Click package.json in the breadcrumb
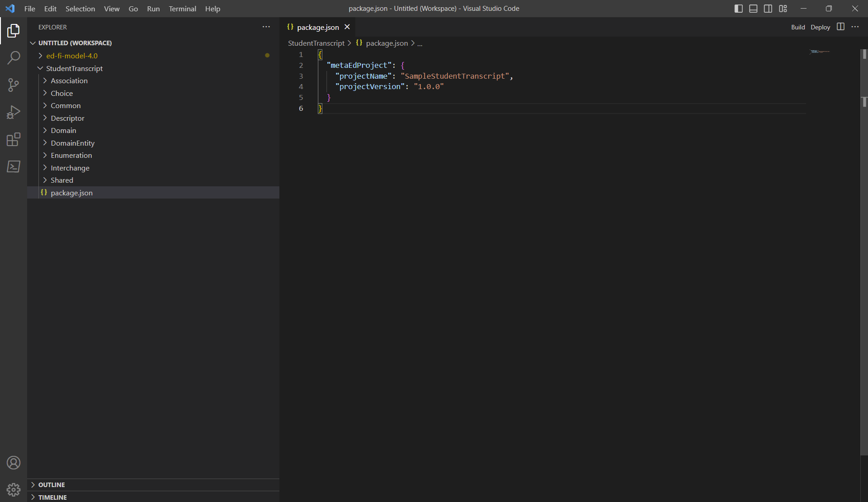 tap(387, 43)
